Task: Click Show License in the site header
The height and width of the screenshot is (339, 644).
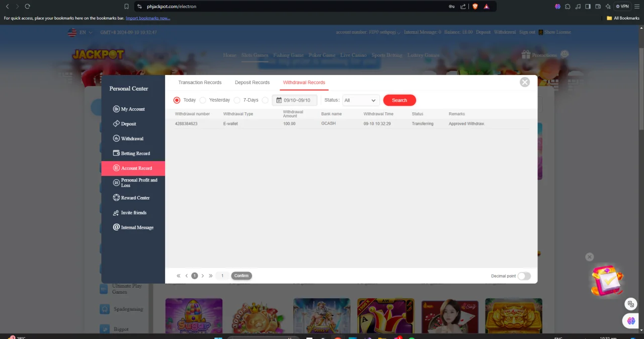Action: click(555, 32)
